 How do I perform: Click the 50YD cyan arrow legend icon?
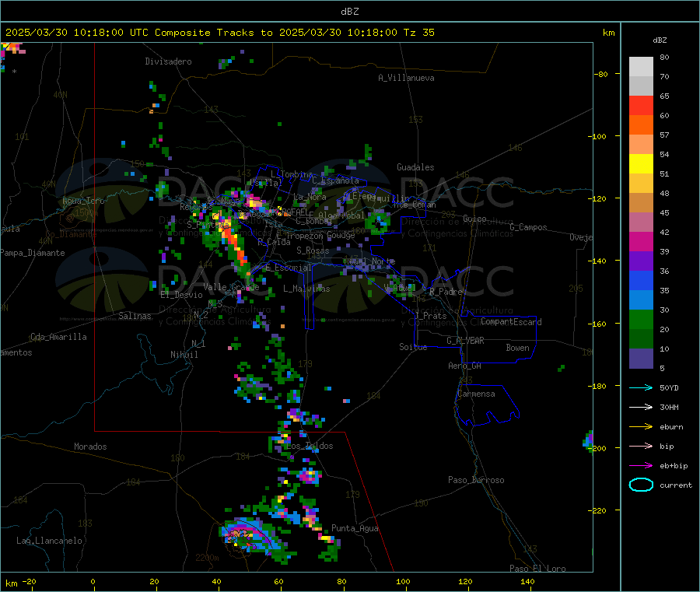[x=641, y=387]
